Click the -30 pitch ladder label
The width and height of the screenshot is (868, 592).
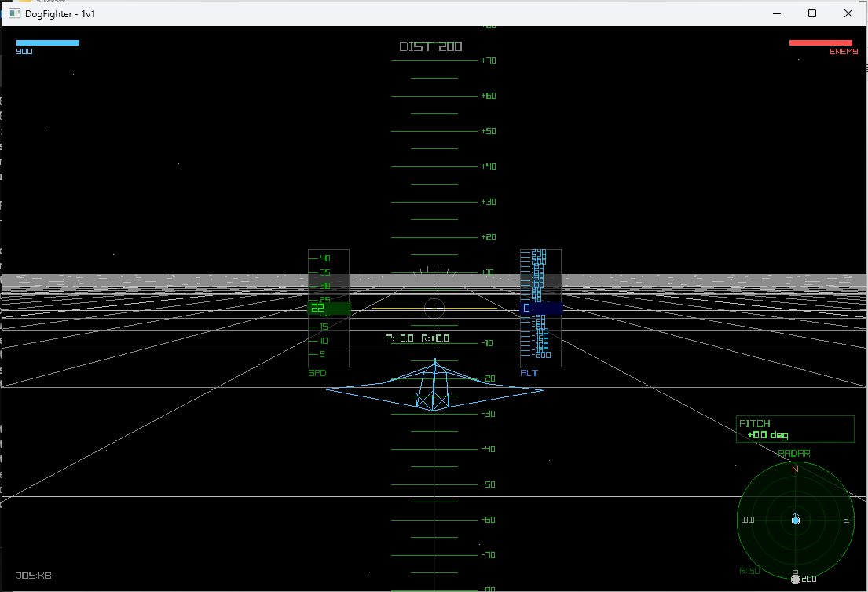pos(489,414)
